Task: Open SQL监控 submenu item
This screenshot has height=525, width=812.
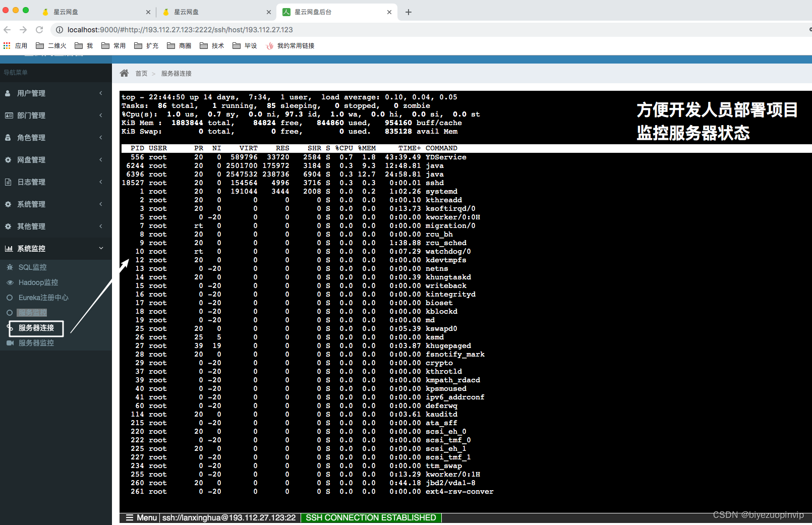Action: 32,267
